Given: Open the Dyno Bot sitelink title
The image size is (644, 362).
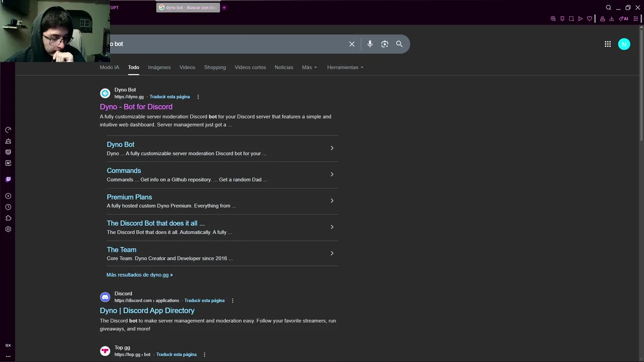Looking at the screenshot, I should (120, 144).
